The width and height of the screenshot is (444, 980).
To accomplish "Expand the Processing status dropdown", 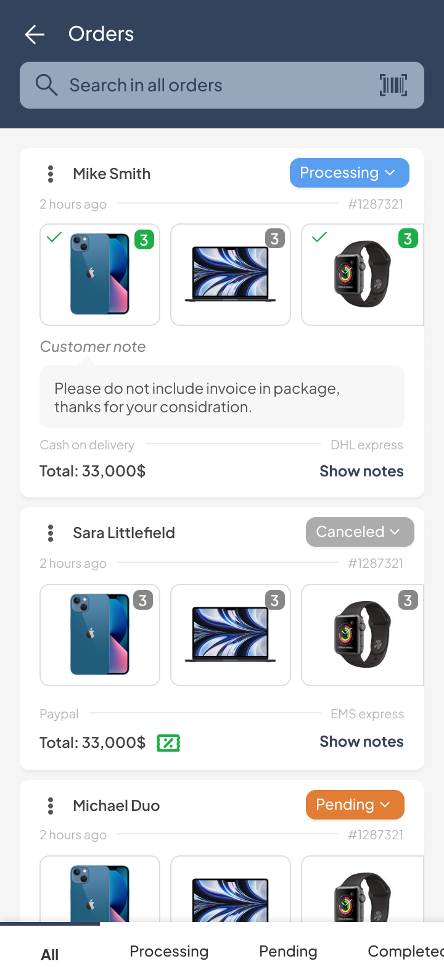I will click(x=349, y=173).
